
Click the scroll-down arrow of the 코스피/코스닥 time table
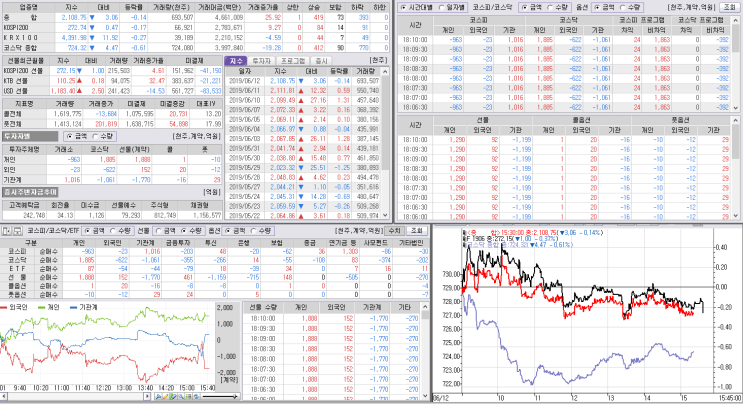click(x=736, y=108)
